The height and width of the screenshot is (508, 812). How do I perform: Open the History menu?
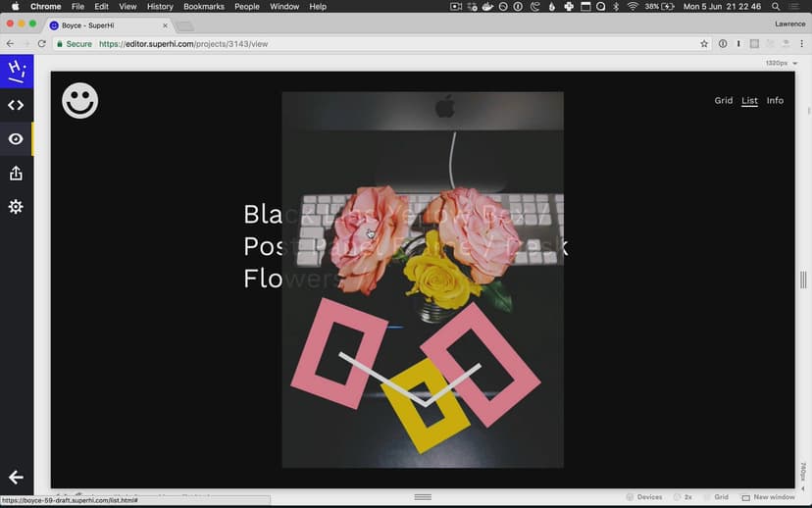[x=160, y=7]
